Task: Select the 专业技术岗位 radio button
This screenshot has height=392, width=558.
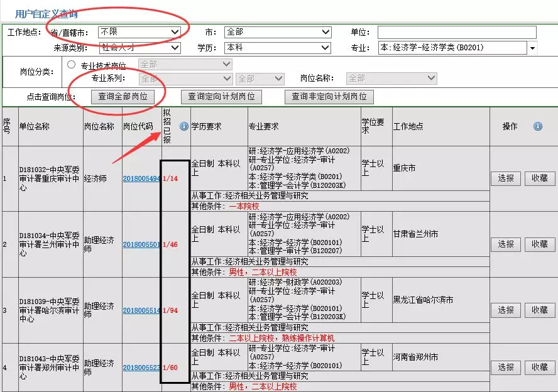Action: pyautogui.click(x=71, y=65)
